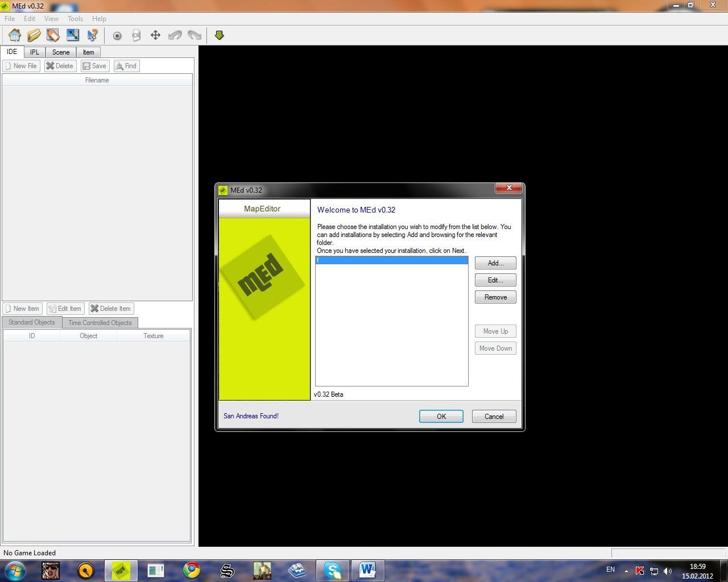This screenshot has height=582, width=728.
Task: Open the Help menu
Action: click(99, 19)
